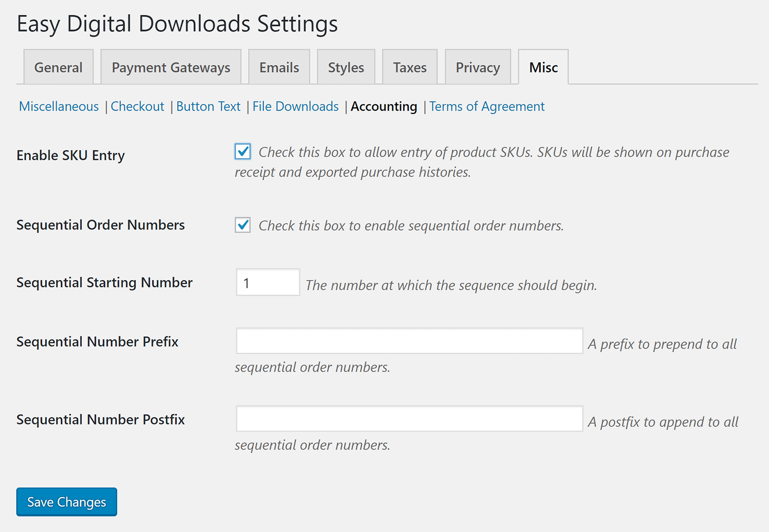The image size is (769, 532).
Task: Open the Privacy tab
Action: click(x=478, y=67)
